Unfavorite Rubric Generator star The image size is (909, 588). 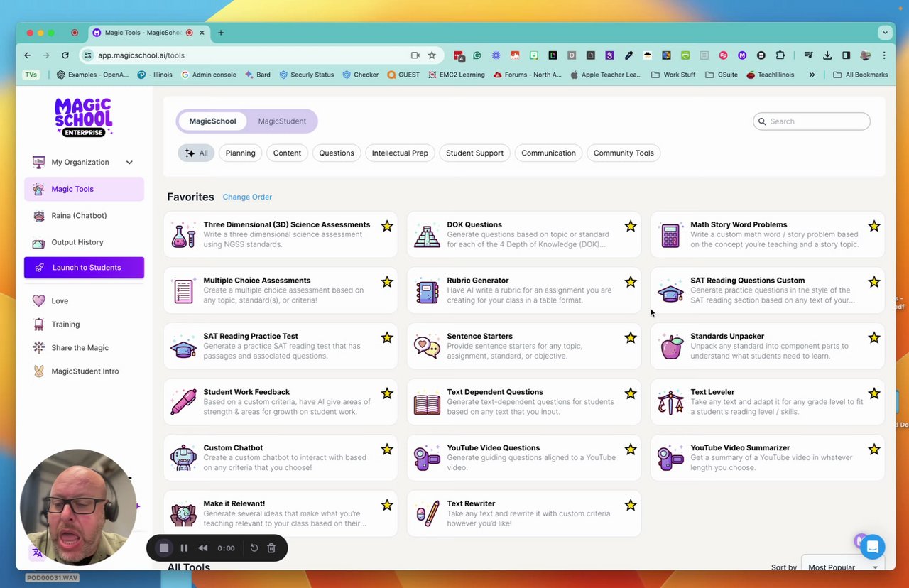631,282
